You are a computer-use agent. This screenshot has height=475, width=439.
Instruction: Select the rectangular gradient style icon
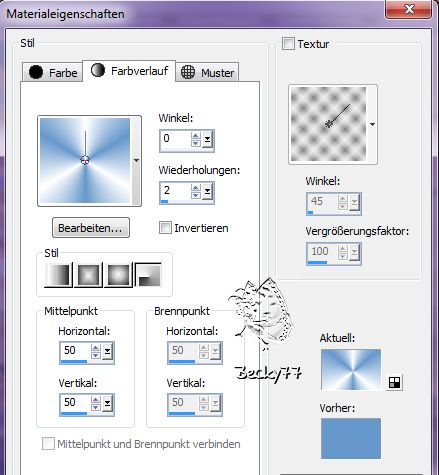88,275
